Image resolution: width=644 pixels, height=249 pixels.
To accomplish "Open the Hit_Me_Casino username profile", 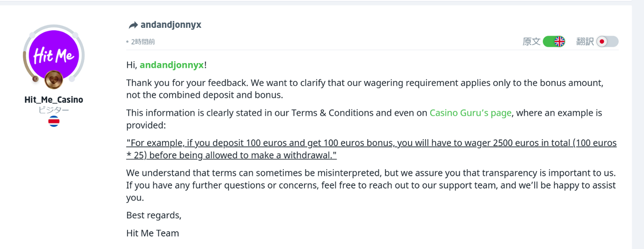I will tap(54, 100).
